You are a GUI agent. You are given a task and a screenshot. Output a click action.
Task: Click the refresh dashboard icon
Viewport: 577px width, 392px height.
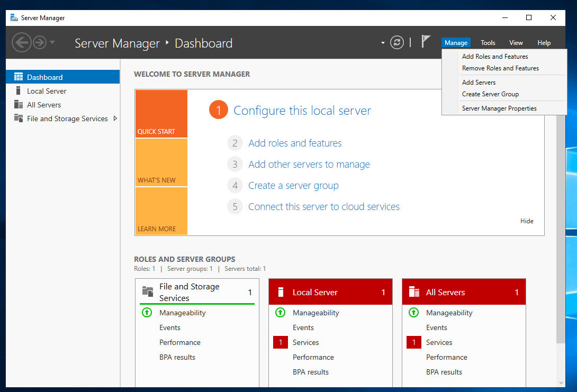pyautogui.click(x=397, y=43)
